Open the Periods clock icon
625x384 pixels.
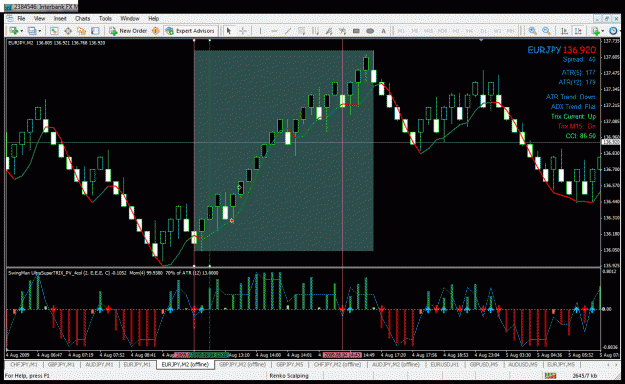(x=613, y=31)
